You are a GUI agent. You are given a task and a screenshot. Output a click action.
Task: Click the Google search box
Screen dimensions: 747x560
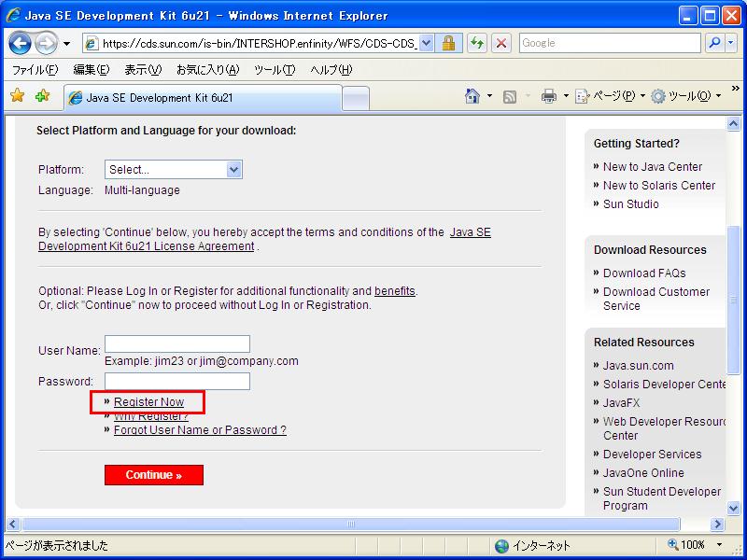point(610,43)
